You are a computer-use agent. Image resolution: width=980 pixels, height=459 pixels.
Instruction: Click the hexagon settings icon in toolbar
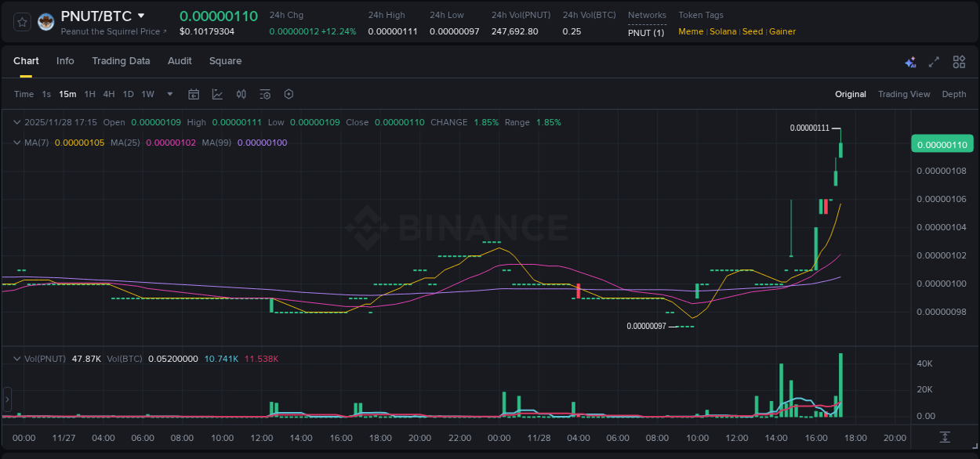[288, 94]
